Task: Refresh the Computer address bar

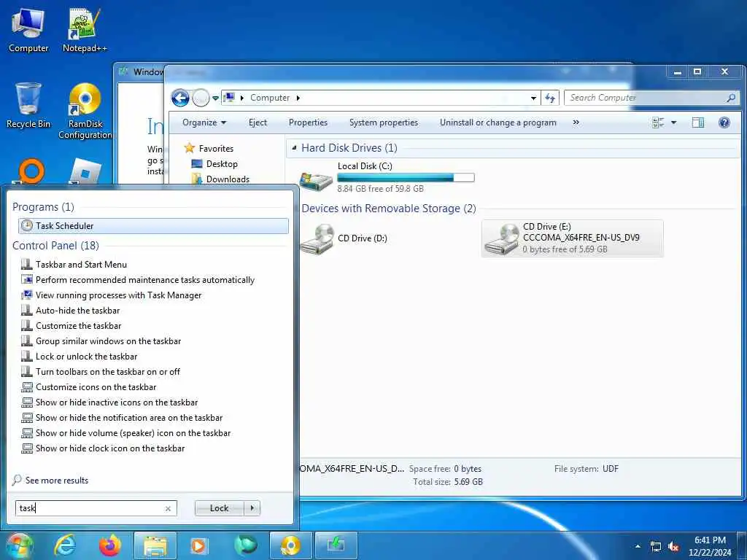Action: point(550,98)
